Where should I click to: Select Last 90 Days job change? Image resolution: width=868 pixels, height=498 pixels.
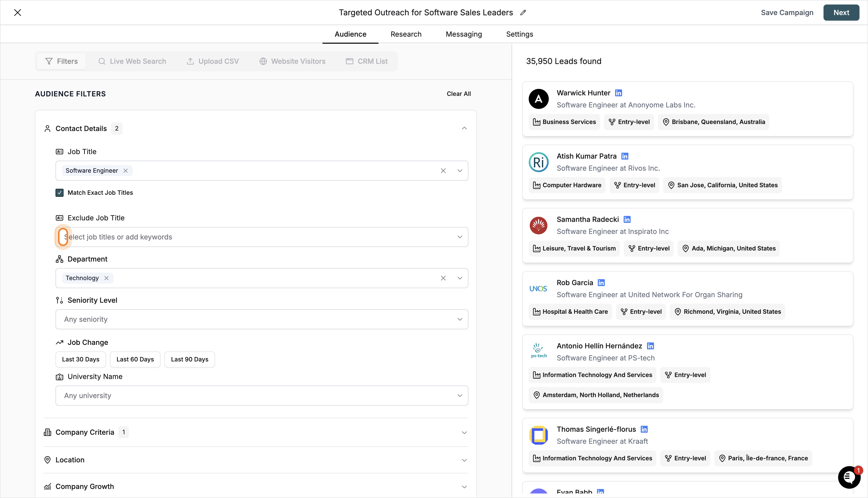coord(190,359)
